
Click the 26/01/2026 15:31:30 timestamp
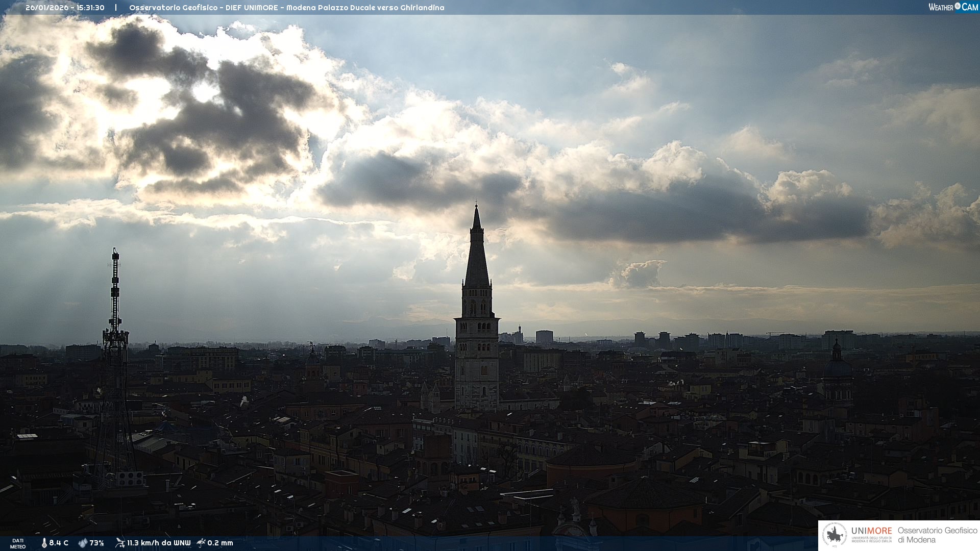pyautogui.click(x=65, y=8)
